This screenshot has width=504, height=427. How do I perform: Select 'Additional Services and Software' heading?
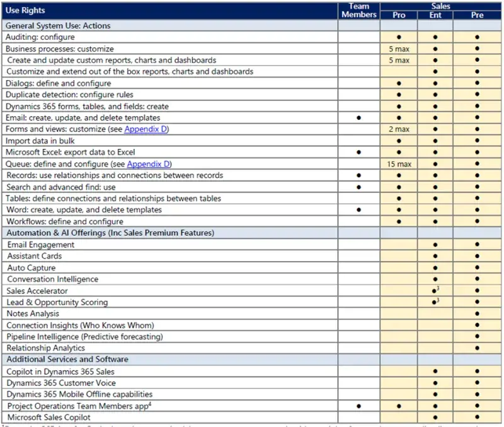click(x=67, y=360)
